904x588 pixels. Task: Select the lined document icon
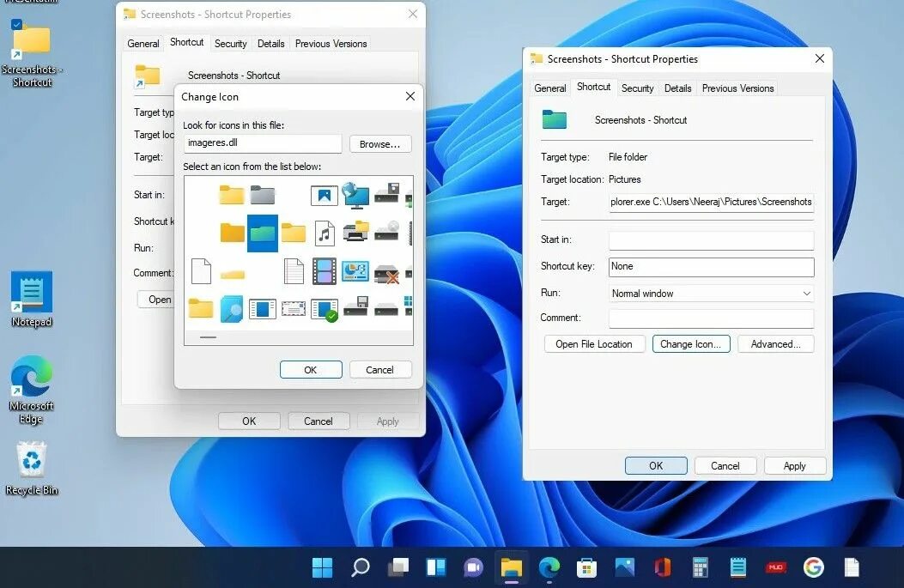pos(294,271)
